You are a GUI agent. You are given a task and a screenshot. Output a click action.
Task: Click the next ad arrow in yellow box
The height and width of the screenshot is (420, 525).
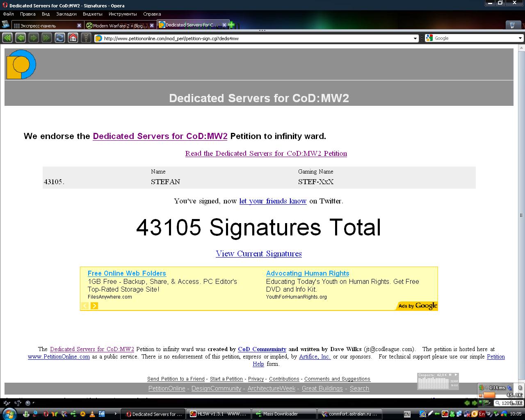(x=94, y=306)
